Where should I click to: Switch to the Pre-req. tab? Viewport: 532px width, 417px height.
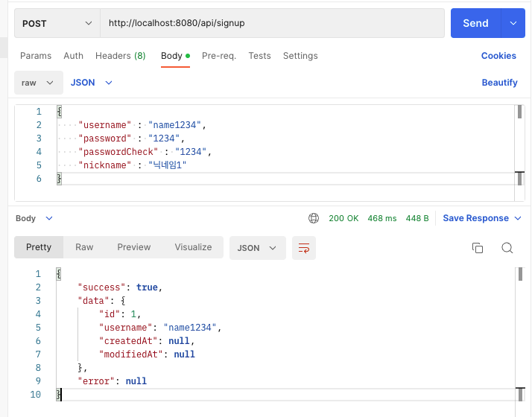[219, 56]
